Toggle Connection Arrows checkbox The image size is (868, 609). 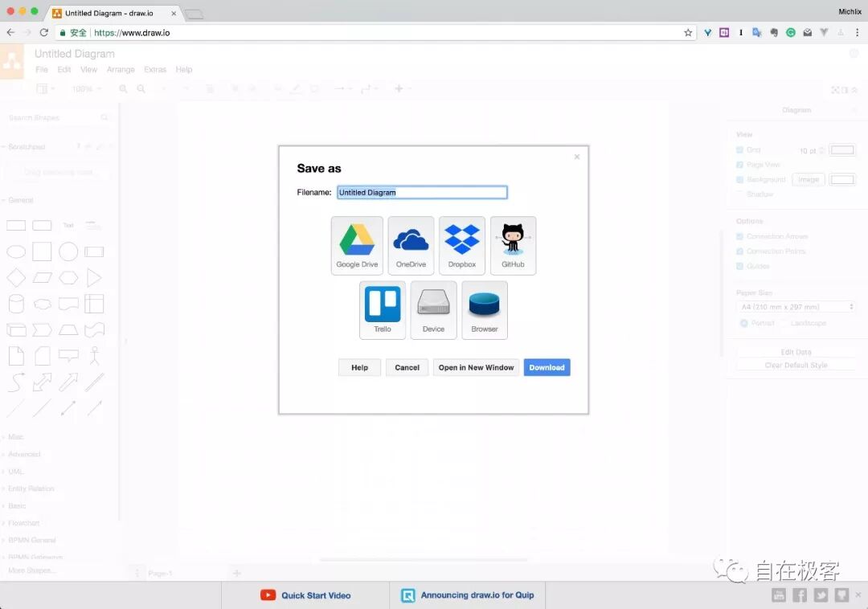(x=739, y=236)
